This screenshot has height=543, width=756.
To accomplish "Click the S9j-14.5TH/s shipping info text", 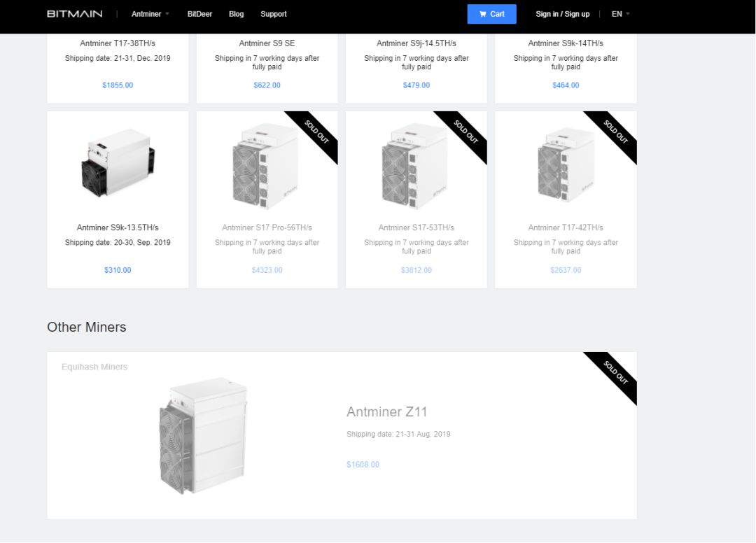I will [x=416, y=63].
